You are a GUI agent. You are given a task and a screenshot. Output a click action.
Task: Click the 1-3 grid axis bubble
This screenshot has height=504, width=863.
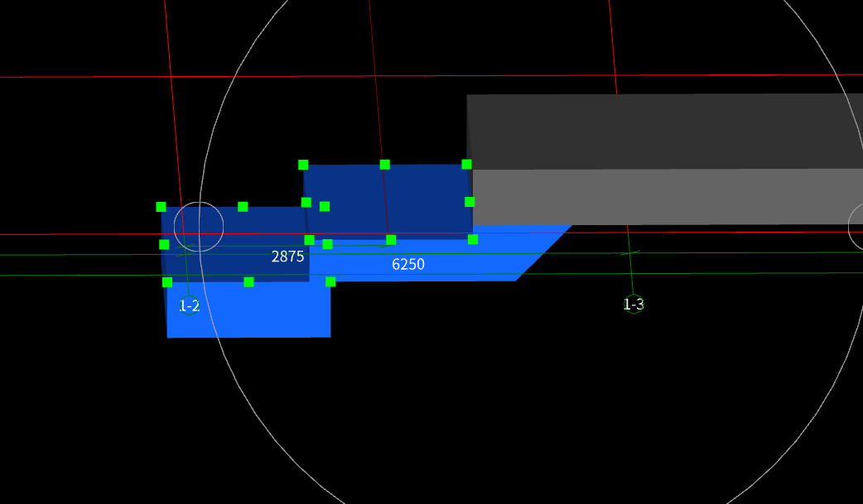point(634,304)
